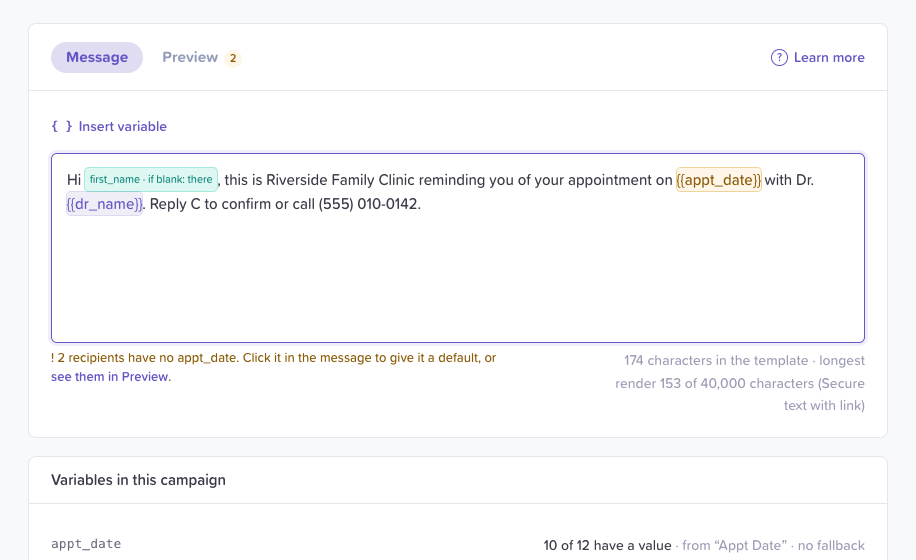
Task: Click the question mark help icon
Action: [779, 57]
